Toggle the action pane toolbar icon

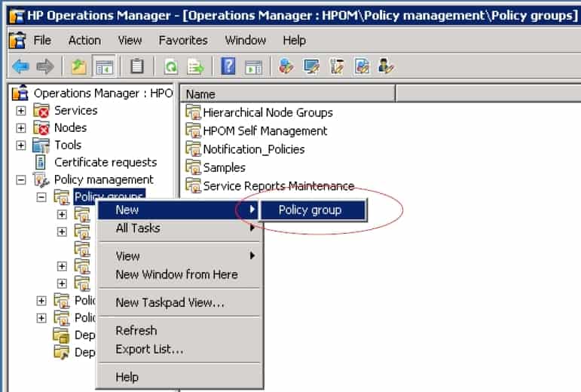(x=253, y=67)
